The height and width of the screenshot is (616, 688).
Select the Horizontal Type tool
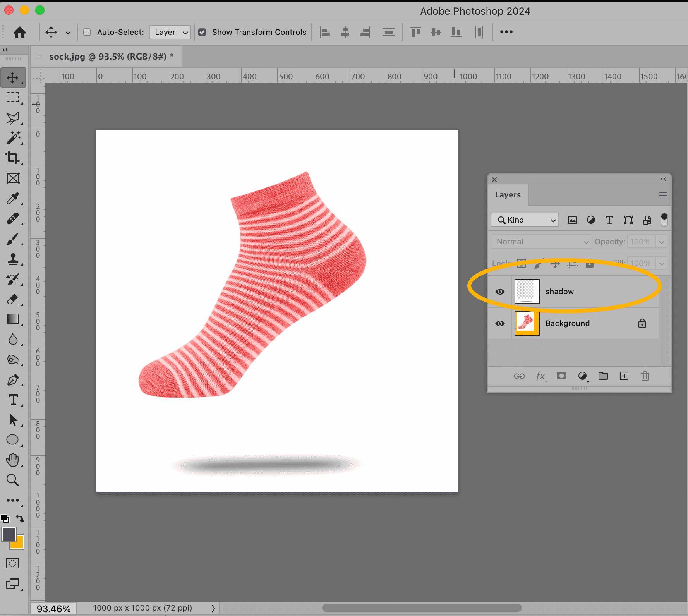point(13,400)
